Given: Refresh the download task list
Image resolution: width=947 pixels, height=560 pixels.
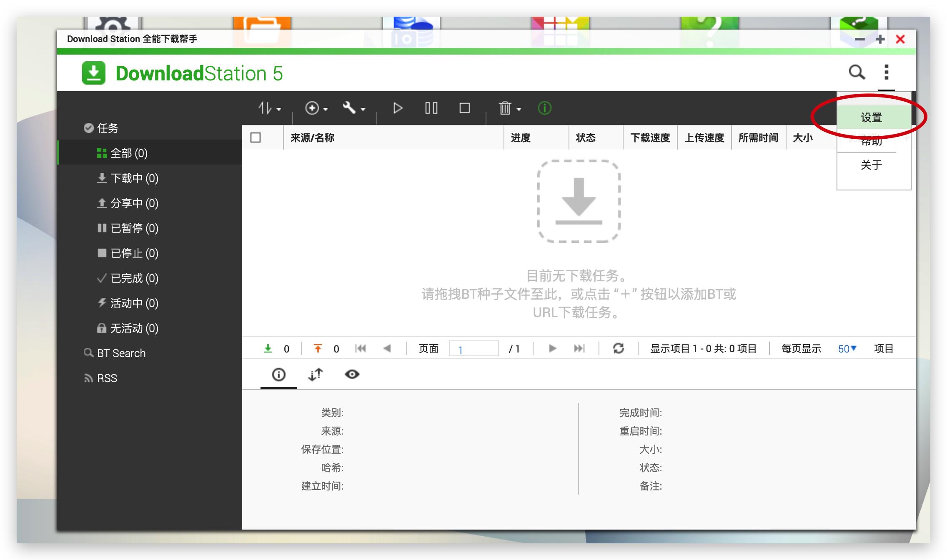Looking at the screenshot, I should point(618,349).
